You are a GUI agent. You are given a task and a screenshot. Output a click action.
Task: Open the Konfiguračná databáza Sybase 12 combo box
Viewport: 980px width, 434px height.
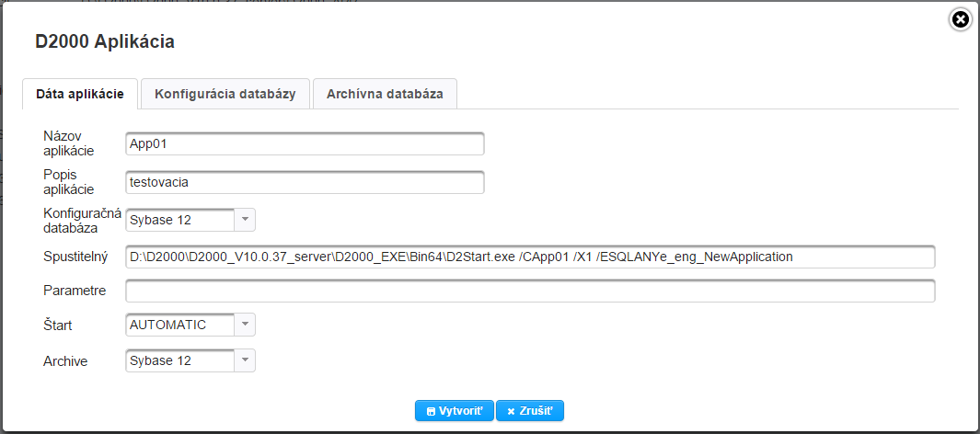[180, 220]
